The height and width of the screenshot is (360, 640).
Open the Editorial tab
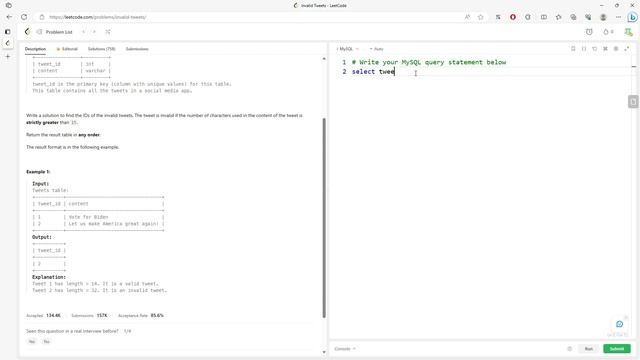[67, 49]
